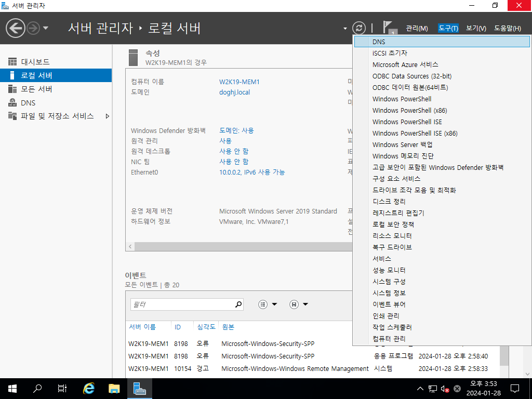Open the dropdown arrow left of refresh
Image resolution: width=532 pixels, height=399 pixels.
[345, 29]
